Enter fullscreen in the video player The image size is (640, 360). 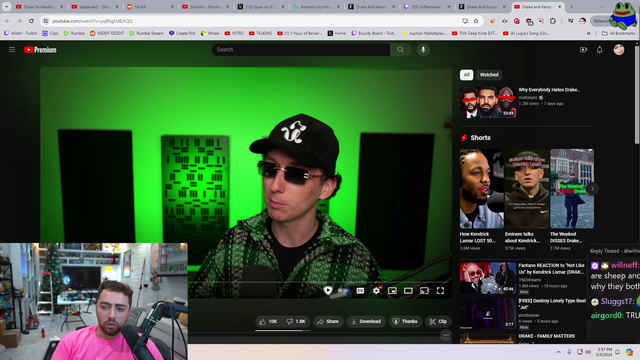(x=440, y=291)
